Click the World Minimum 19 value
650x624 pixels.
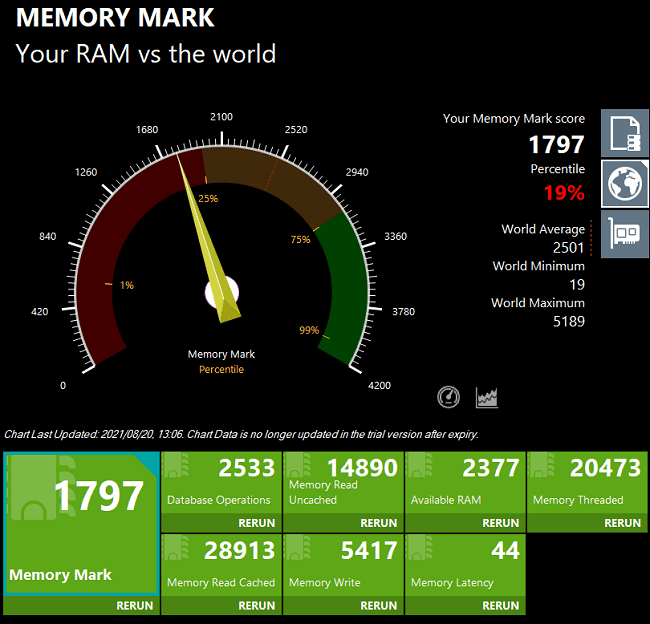tap(577, 284)
